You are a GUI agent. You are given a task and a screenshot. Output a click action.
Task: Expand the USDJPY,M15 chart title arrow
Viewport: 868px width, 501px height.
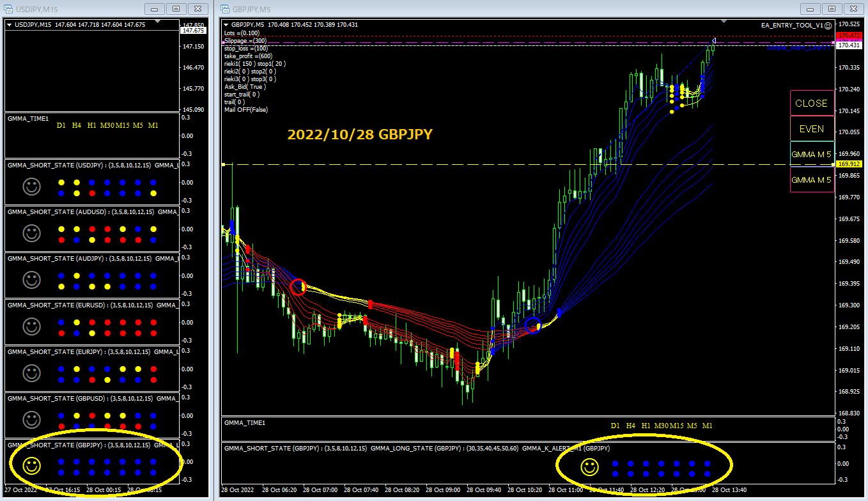pos(10,25)
